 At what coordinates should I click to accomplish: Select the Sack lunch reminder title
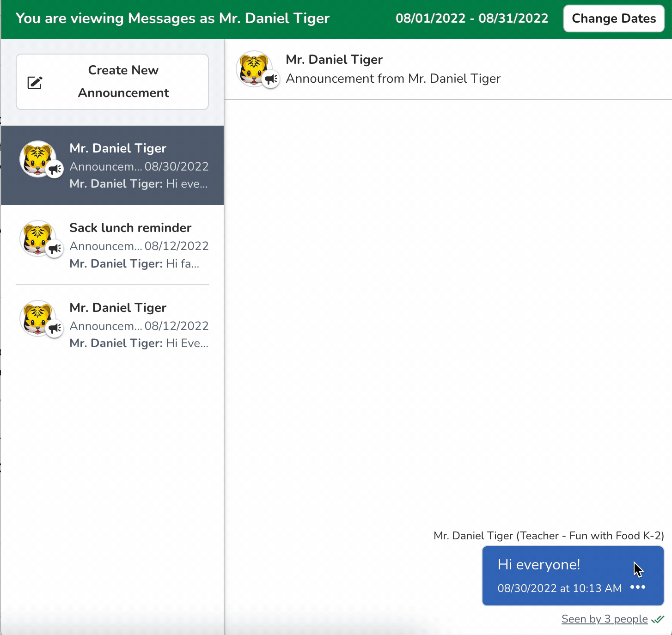(130, 228)
